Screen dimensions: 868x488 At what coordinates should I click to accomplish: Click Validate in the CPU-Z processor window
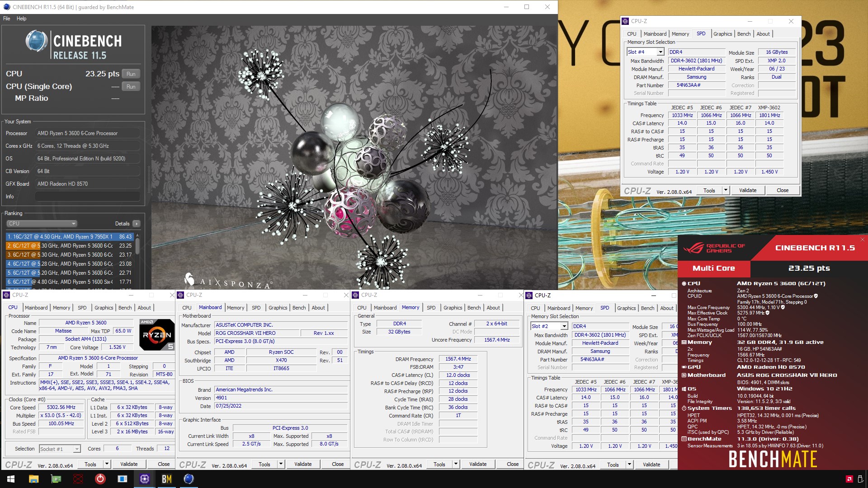coord(129,464)
